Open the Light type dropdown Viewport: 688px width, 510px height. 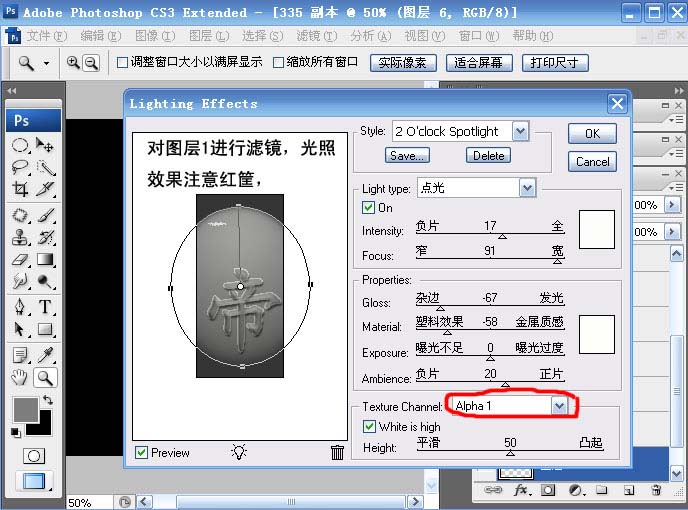click(527, 188)
